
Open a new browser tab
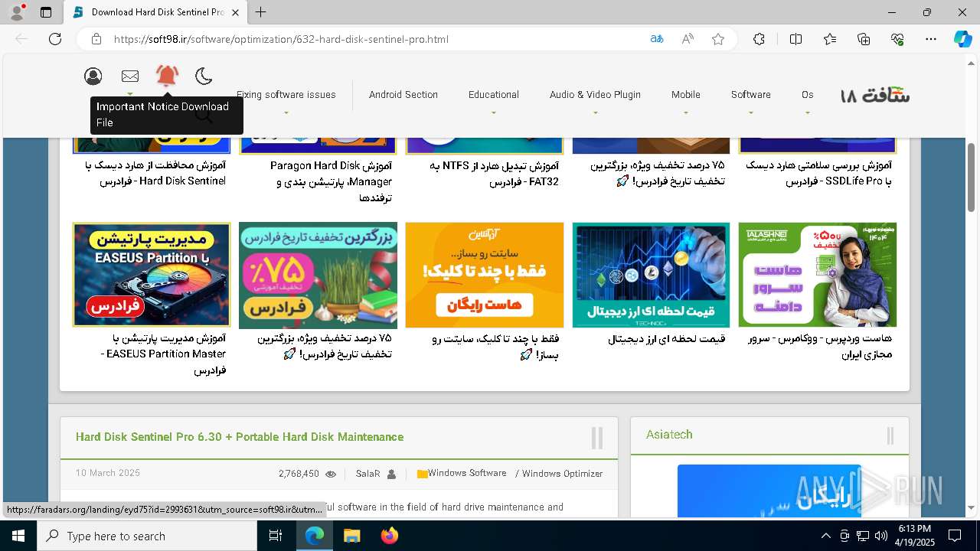point(261,12)
